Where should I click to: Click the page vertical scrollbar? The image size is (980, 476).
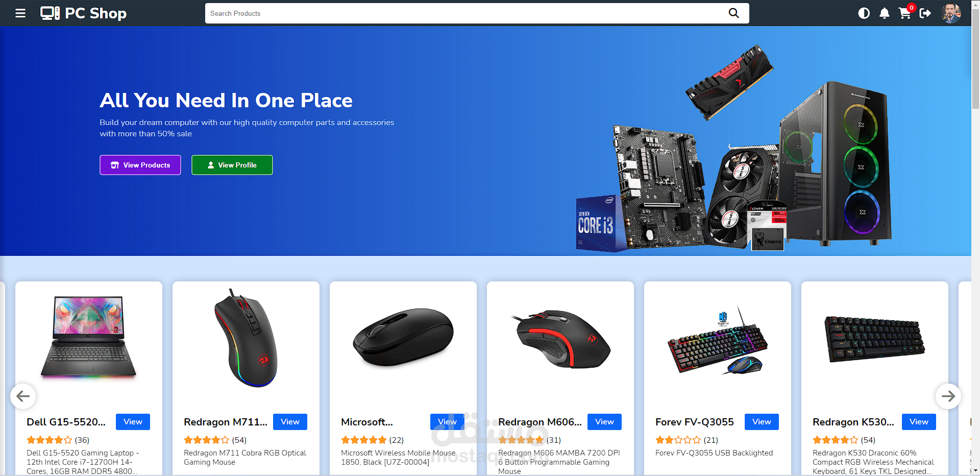pyautogui.click(x=975, y=238)
